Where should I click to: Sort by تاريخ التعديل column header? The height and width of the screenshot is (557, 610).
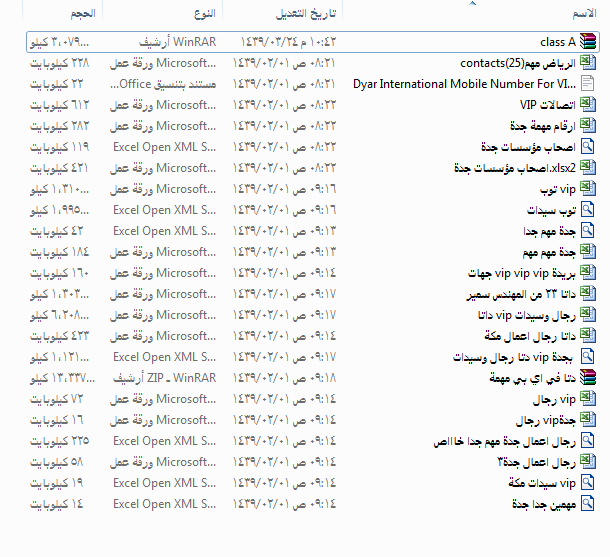pos(305,16)
